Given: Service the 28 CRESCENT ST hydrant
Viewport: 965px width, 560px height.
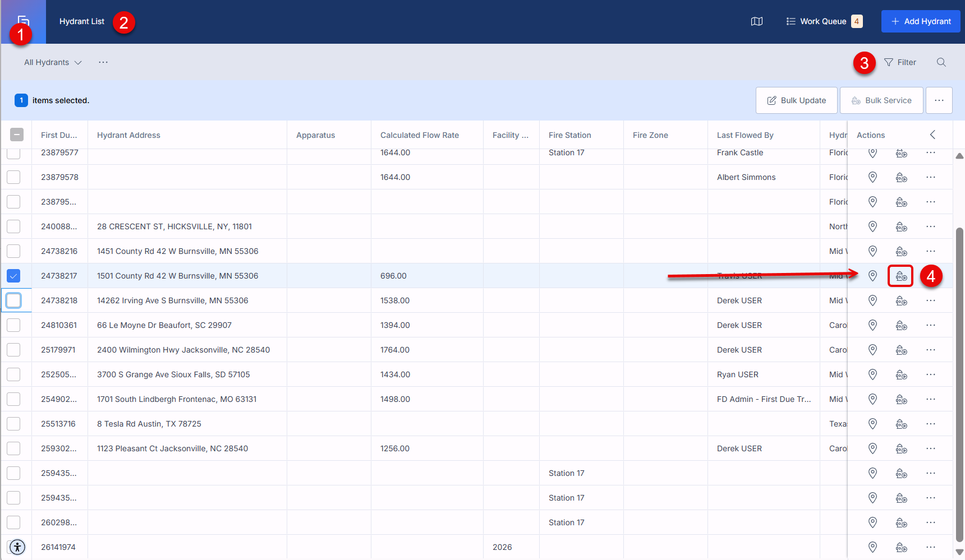Looking at the screenshot, I should click(x=902, y=226).
